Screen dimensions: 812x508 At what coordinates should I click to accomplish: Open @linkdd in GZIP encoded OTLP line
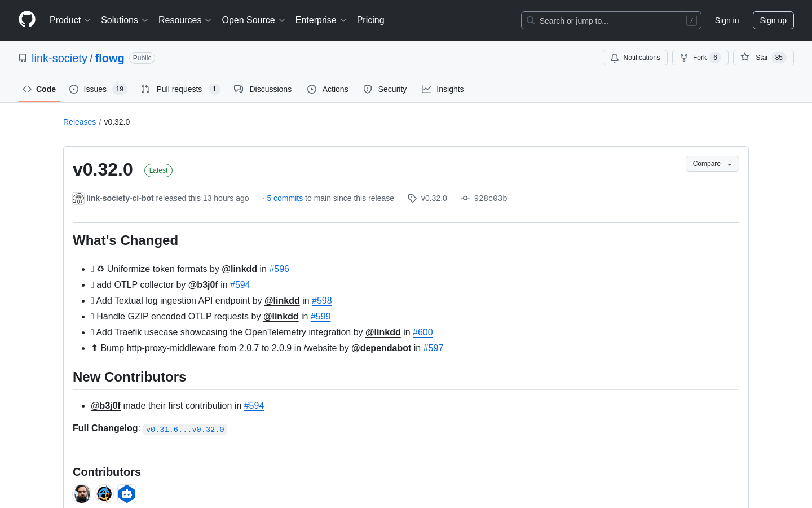(x=281, y=316)
